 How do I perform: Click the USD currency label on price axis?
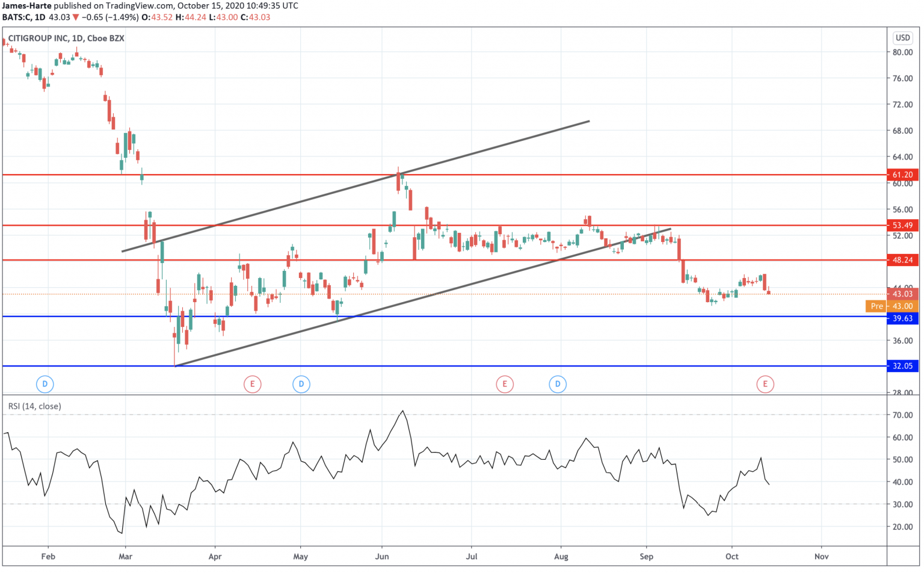[901, 38]
